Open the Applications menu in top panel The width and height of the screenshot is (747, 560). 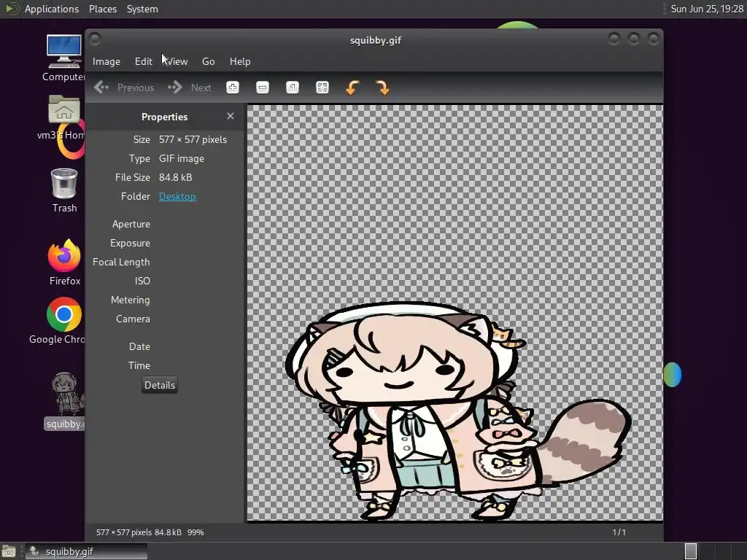click(52, 9)
